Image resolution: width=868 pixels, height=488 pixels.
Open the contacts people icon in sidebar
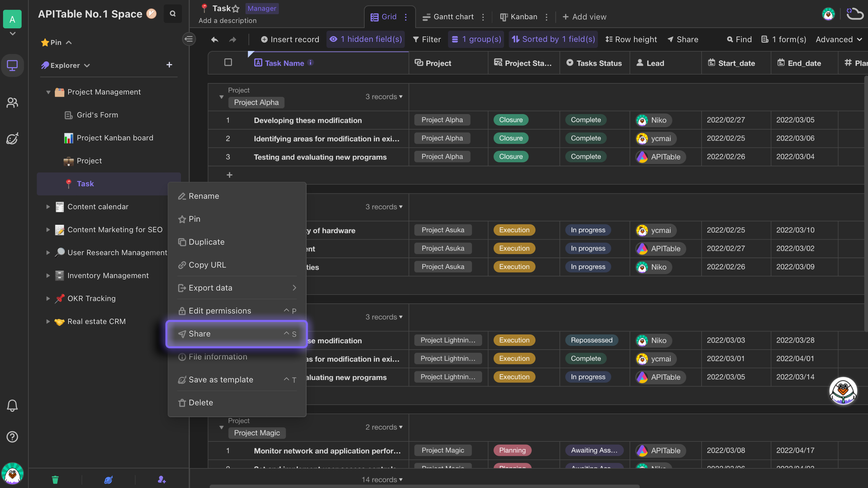point(12,103)
